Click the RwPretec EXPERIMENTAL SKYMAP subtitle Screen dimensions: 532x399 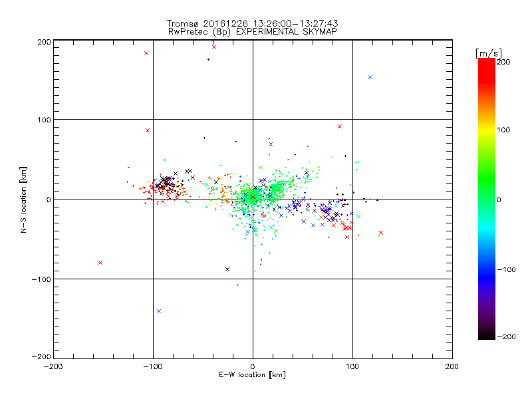click(252, 31)
